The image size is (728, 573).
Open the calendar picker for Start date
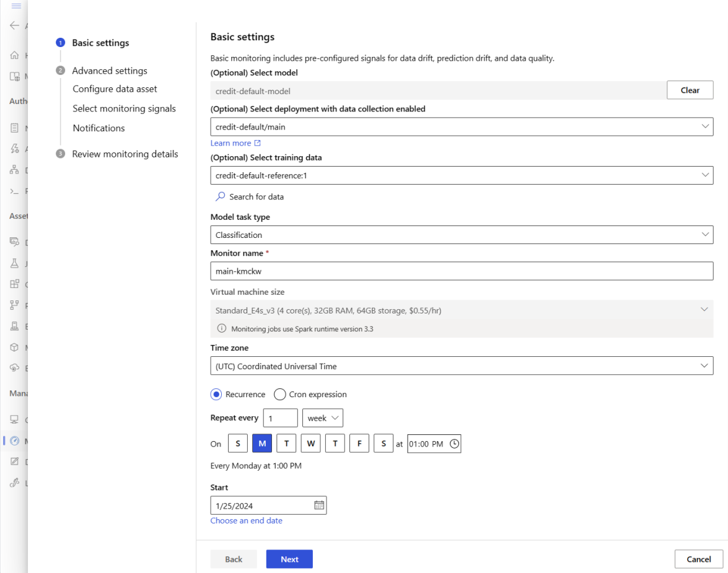pyautogui.click(x=319, y=505)
